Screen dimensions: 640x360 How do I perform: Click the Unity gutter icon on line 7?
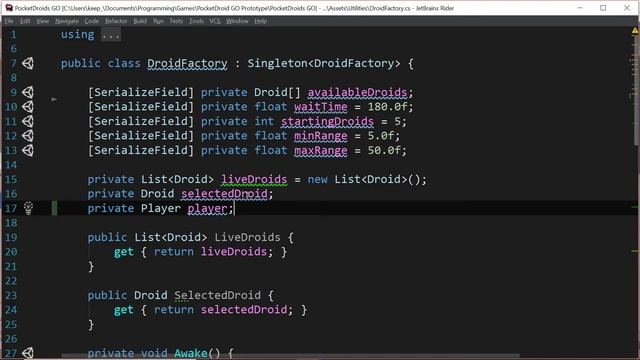(28, 63)
